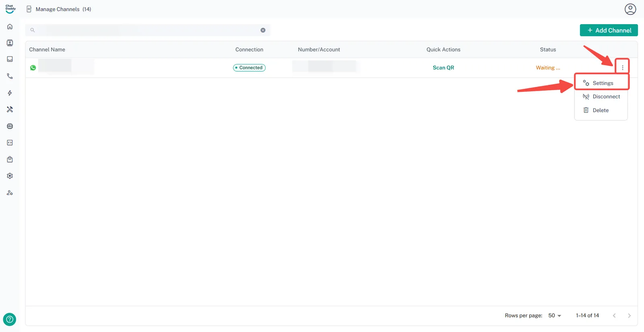Open the code brackets sidebar icon

pyautogui.click(x=10, y=143)
